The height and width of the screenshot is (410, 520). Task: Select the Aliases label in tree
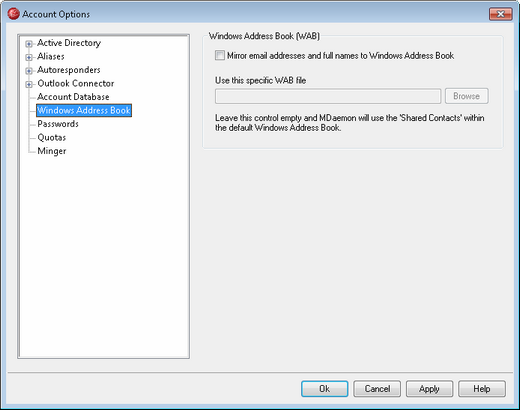pos(51,56)
